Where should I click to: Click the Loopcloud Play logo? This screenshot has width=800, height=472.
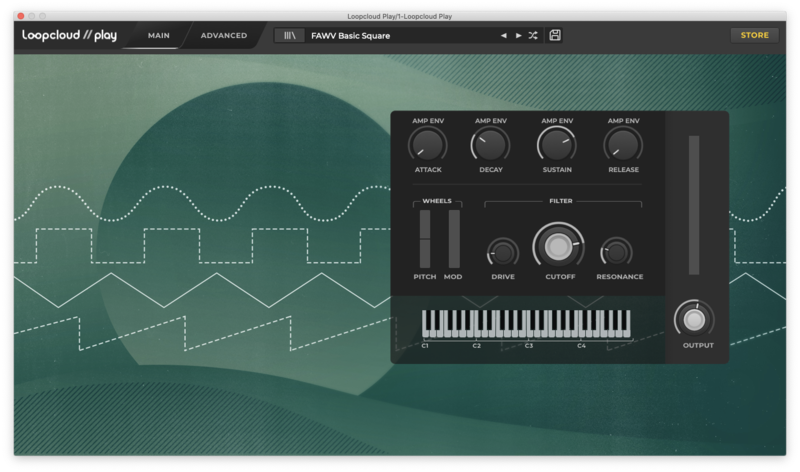click(x=70, y=36)
